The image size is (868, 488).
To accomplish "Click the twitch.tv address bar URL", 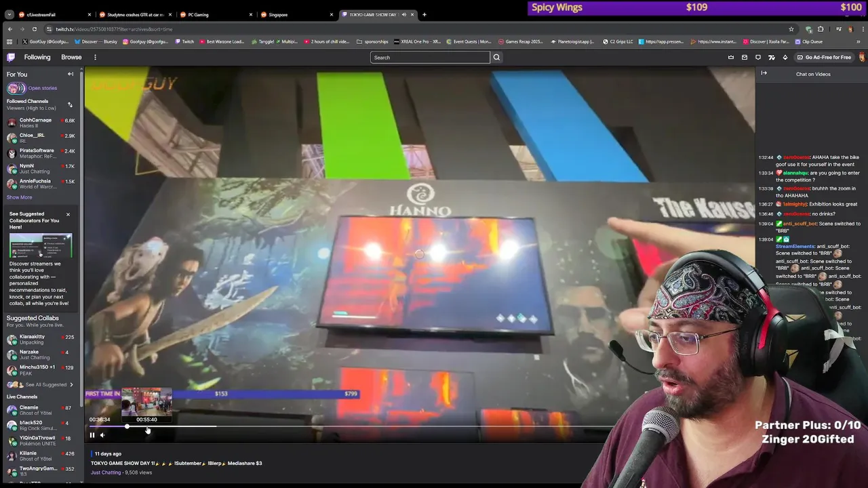I will point(114,29).
